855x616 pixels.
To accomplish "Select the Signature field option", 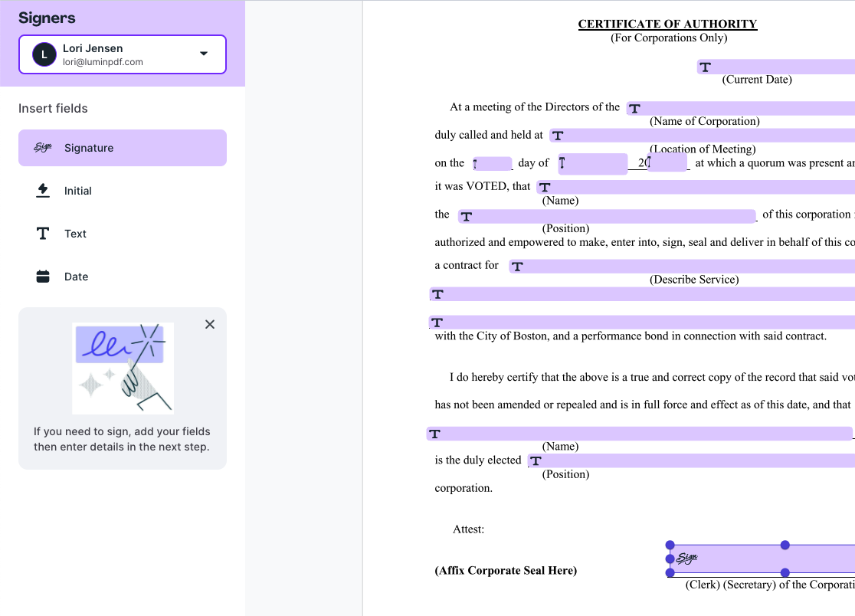I will click(x=122, y=148).
